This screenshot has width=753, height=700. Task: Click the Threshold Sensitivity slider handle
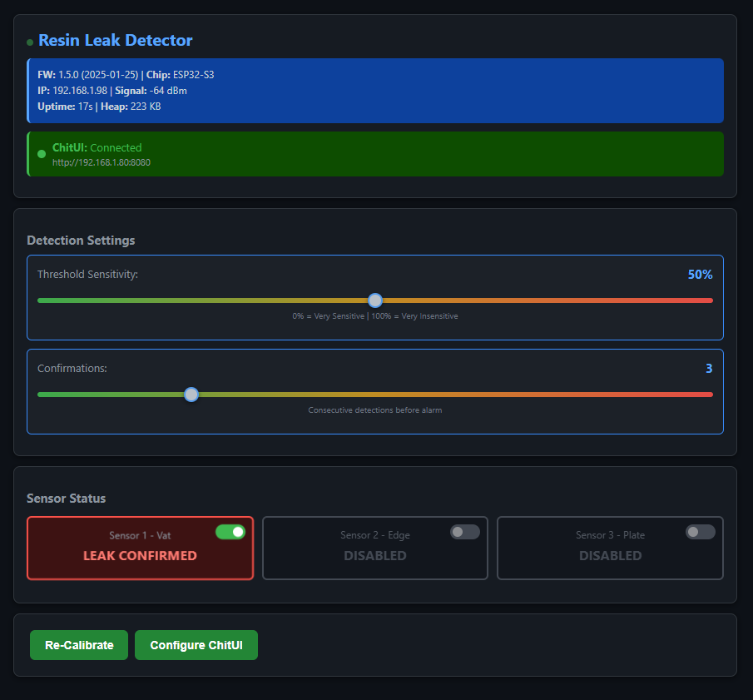(375, 300)
